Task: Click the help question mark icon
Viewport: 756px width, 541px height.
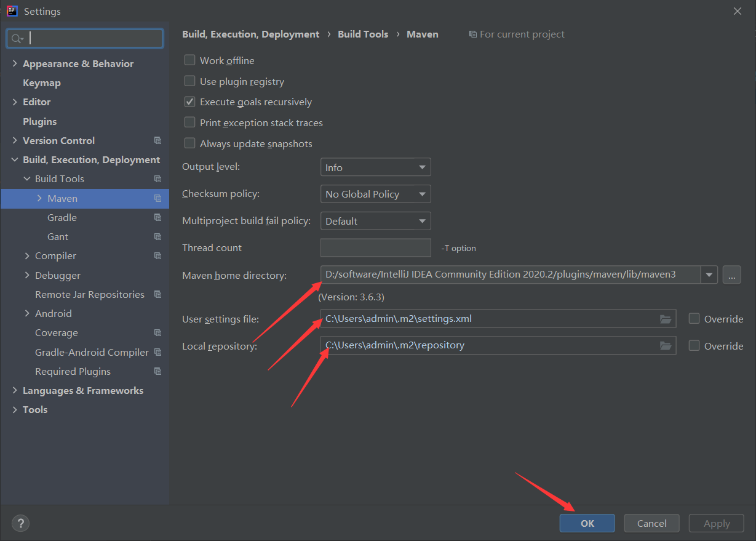Action: pos(20,523)
